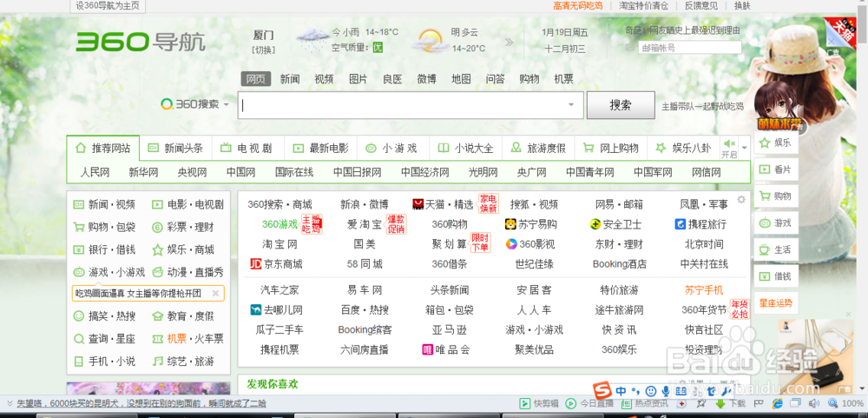Switch to the 电视剧 navigation tab
Image resolution: width=868 pixels, height=418 pixels.
point(247,148)
